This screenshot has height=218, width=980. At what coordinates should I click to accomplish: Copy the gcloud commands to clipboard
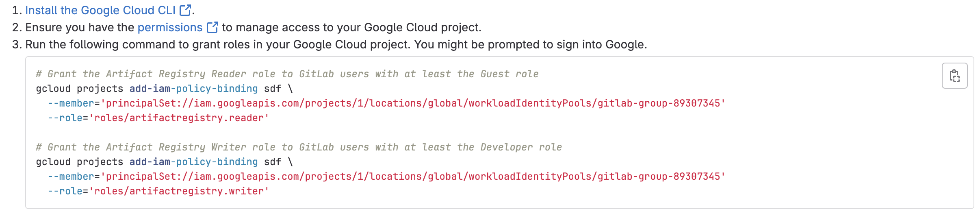954,76
